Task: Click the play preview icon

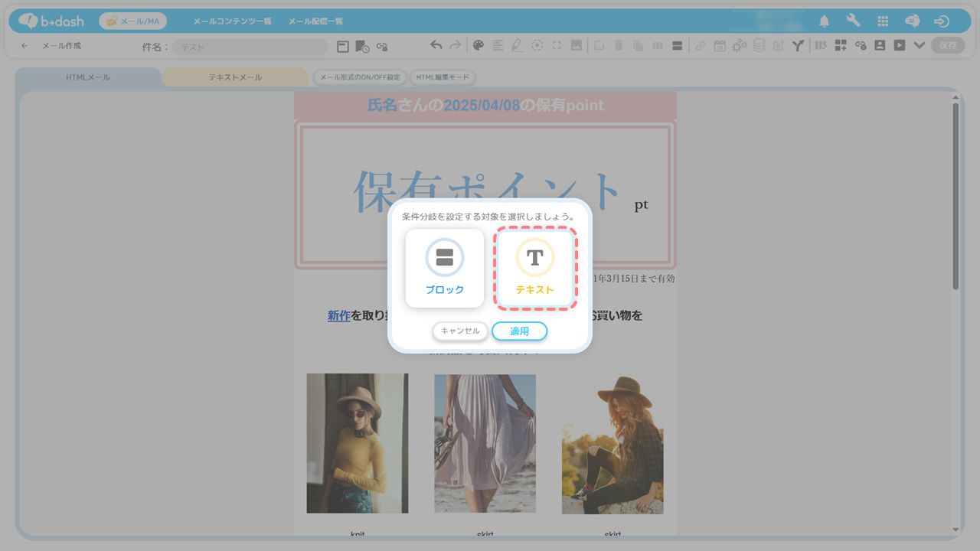Action: 900,45
